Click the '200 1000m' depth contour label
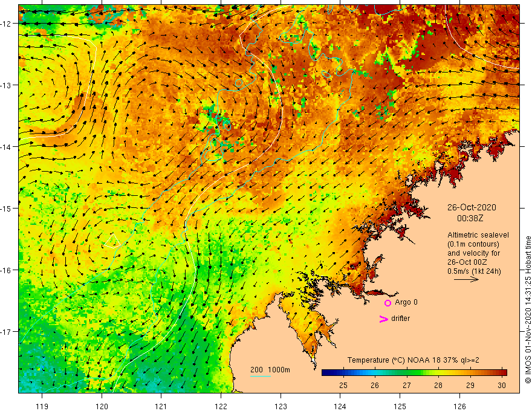 (270, 370)
